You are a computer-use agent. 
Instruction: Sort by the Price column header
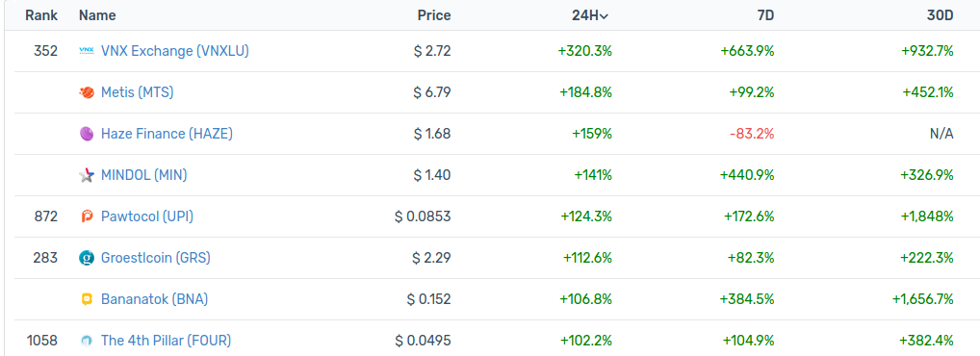(x=434, y=15)
